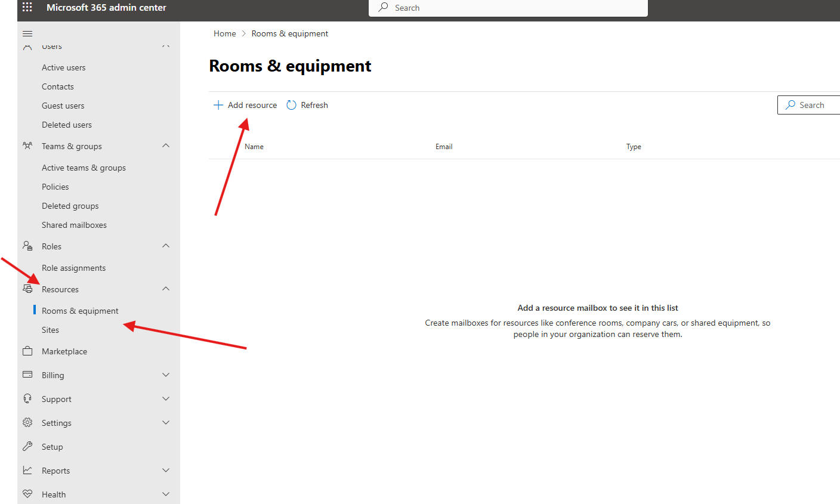Click the Health heart icon
This screenshot has height=504, width=840.
click(x=27, y=494)
